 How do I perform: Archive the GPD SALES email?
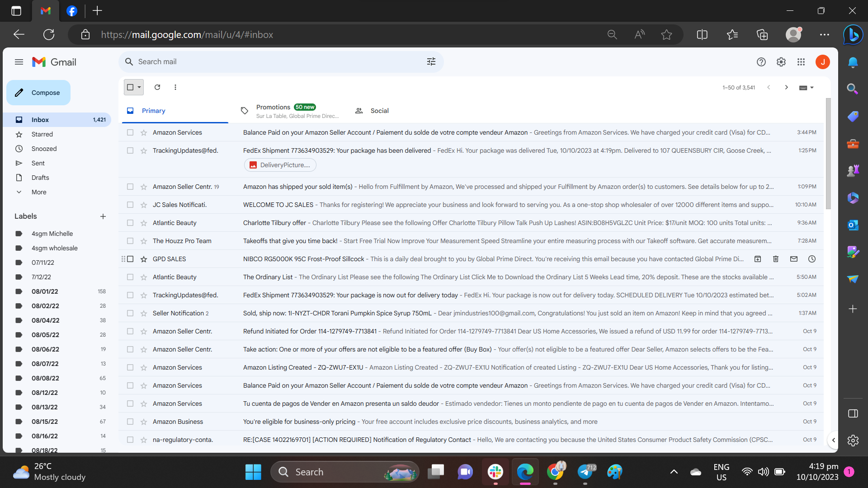(758, 259)
